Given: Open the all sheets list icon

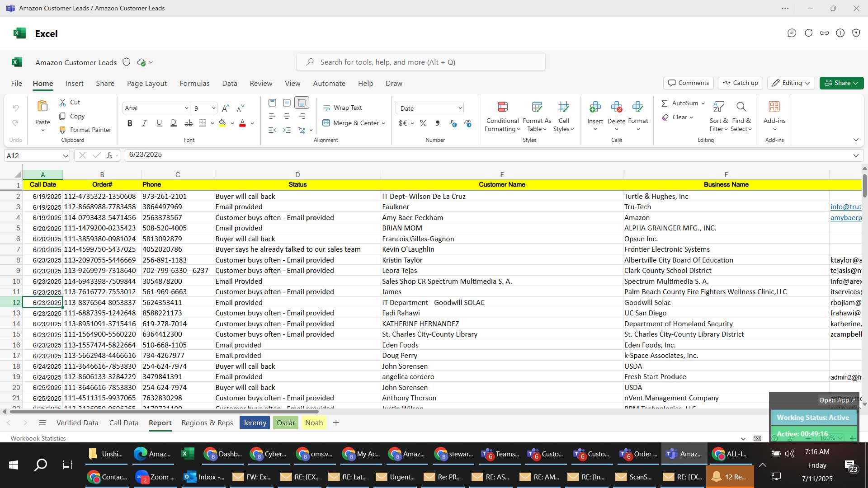Looking at the screenshot, I should [x=42, y=422].
